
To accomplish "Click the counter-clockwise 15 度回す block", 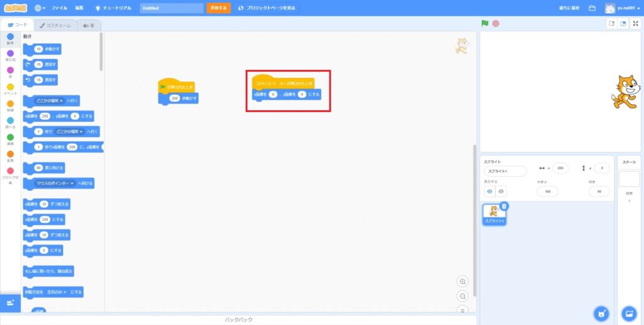I will [40, 80].
